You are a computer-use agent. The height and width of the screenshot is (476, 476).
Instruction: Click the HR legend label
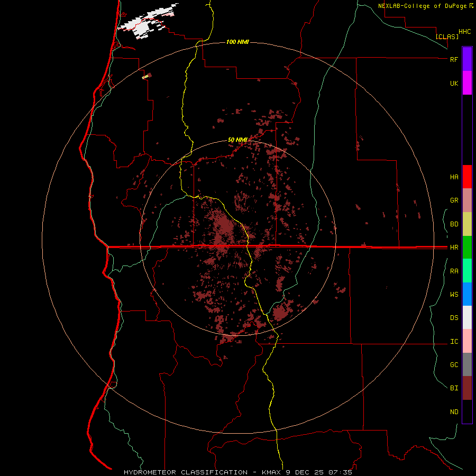(x=454, y=248)
